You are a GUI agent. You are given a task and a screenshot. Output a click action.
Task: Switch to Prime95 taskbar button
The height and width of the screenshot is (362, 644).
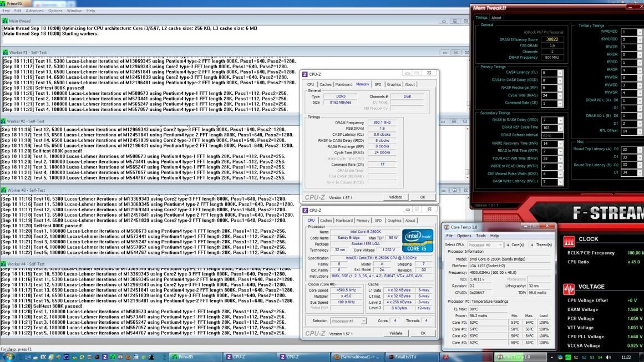pyautogui.click(x=195, y=357)
